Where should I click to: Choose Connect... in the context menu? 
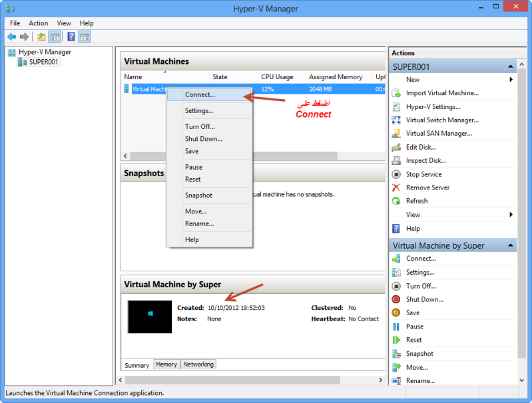pos(209,94)
